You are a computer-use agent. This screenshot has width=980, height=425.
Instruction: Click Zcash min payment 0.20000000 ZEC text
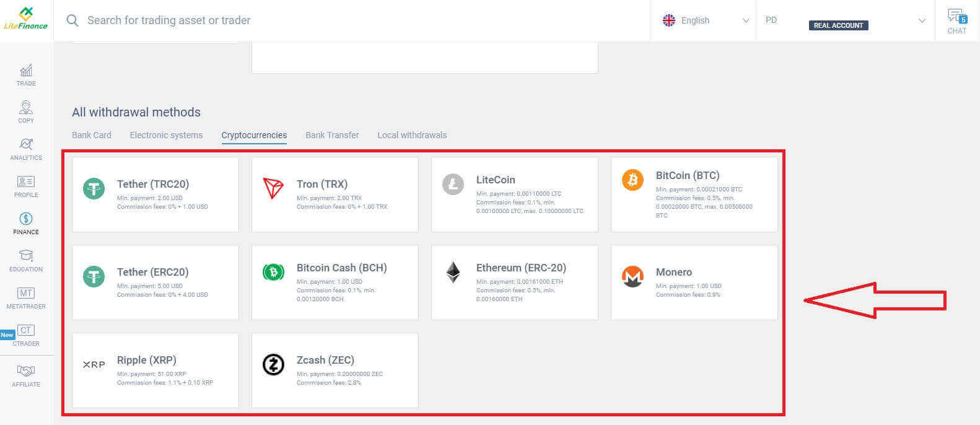[339, 374]
